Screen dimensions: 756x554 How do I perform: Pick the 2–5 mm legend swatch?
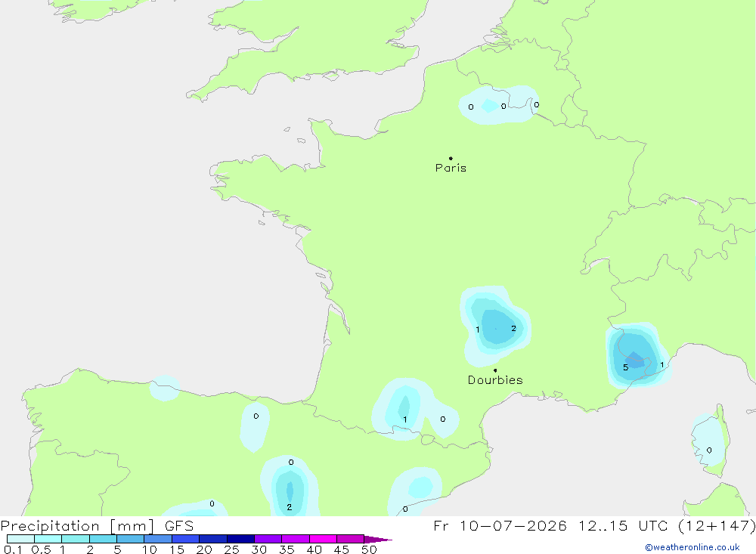pos(103,539)
